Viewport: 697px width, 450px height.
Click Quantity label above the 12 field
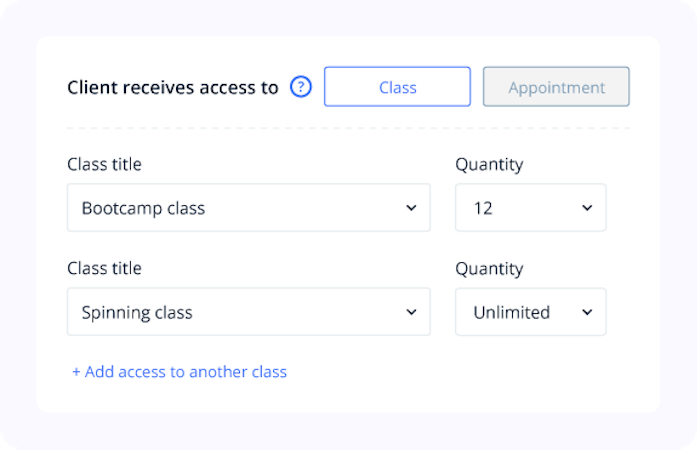pos(489,164)
